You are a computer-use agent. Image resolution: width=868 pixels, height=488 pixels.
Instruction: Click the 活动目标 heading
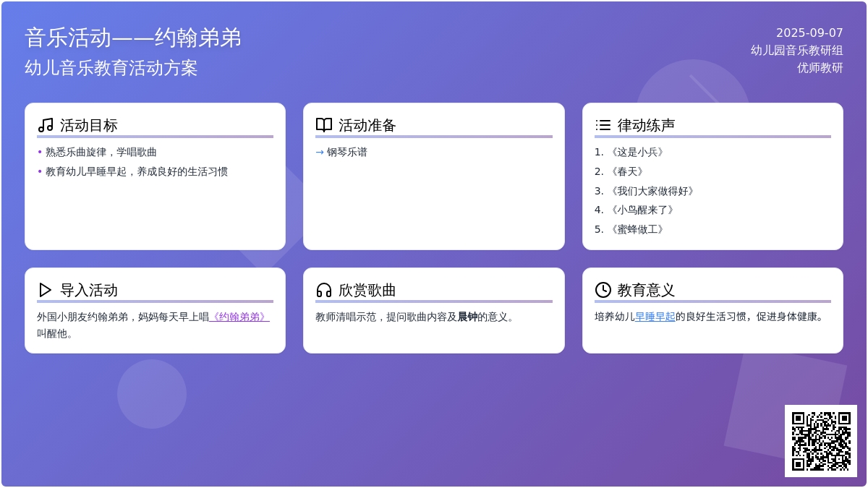89,125
